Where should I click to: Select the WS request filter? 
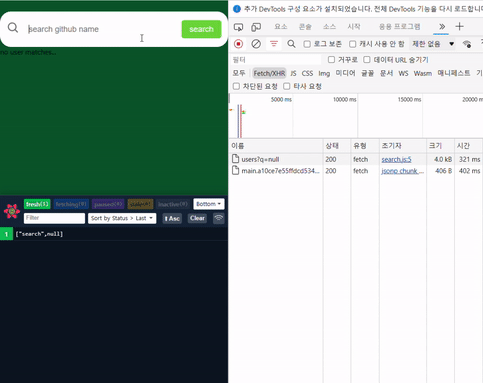pyautogui.click(x=403, y=73)
